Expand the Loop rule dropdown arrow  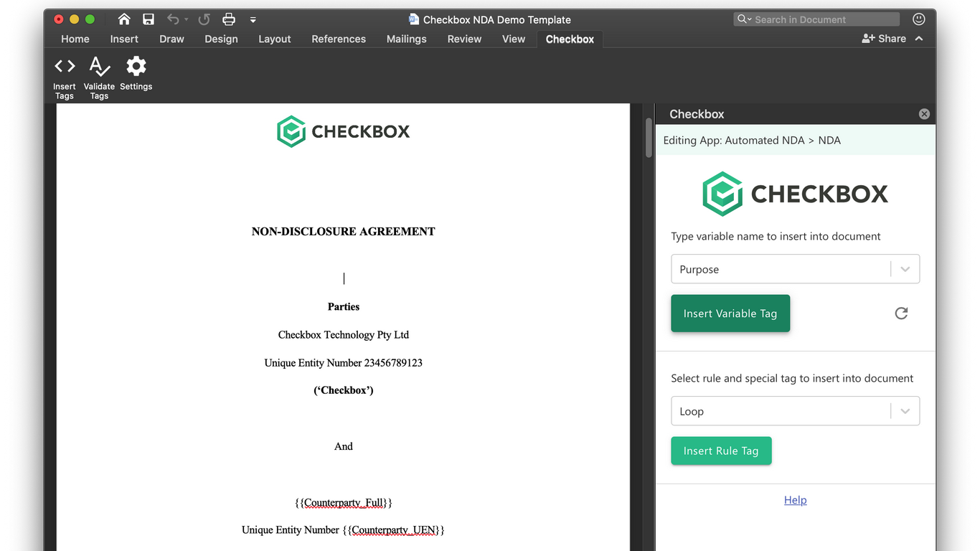[905, 411]
